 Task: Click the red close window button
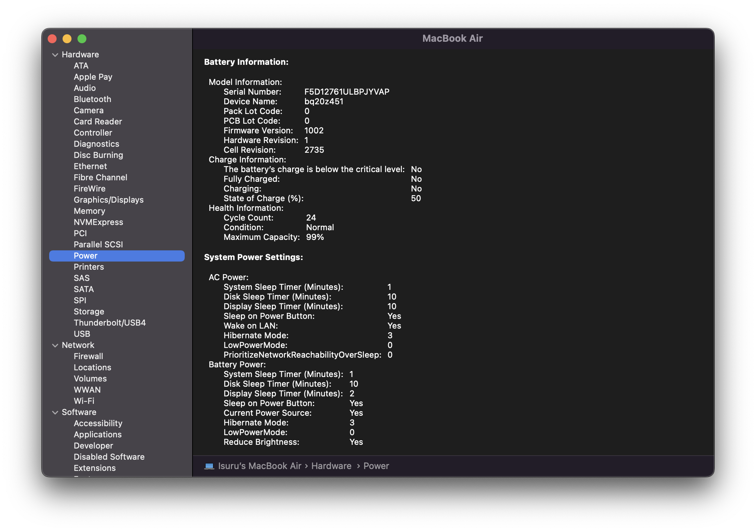[52, 39]
